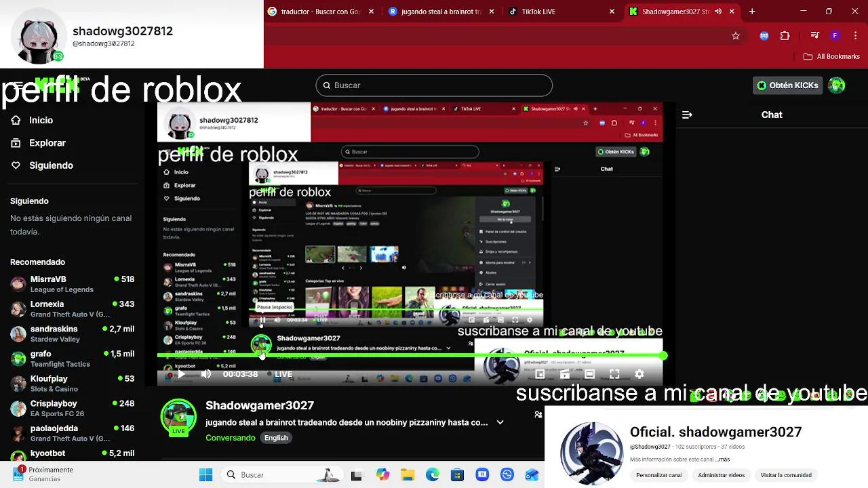868x488 pixels.
Task: Click the Kick search field Buscar
Action: [434, 85]
